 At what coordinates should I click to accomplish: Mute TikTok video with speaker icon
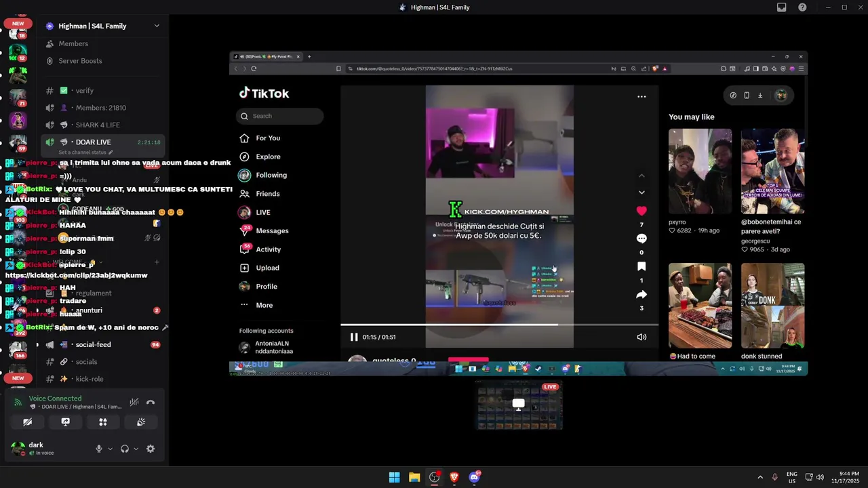point(642,337)
